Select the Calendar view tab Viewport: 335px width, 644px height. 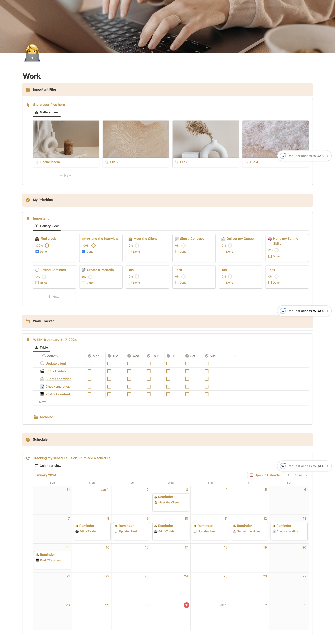(48, 466)
